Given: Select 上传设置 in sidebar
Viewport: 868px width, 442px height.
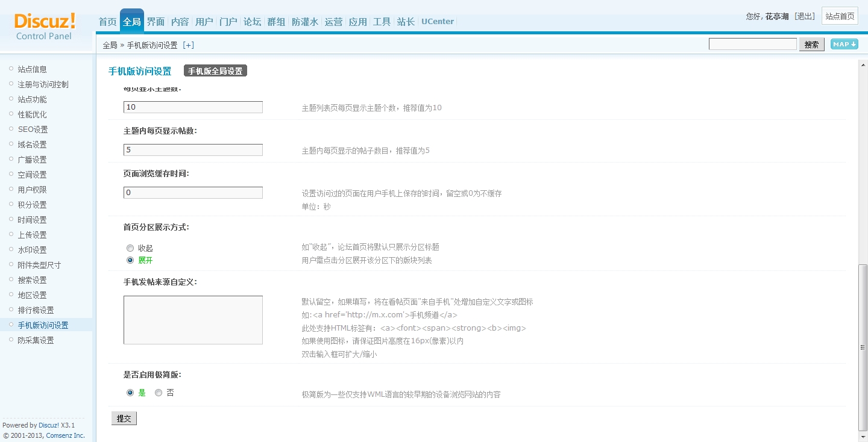Looking at the screenshot, I should 33,235.
